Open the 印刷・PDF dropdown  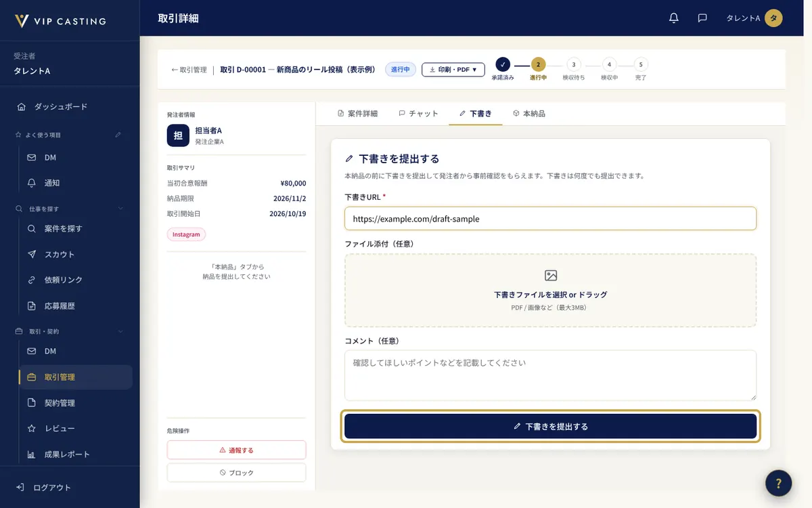[453, 69]
